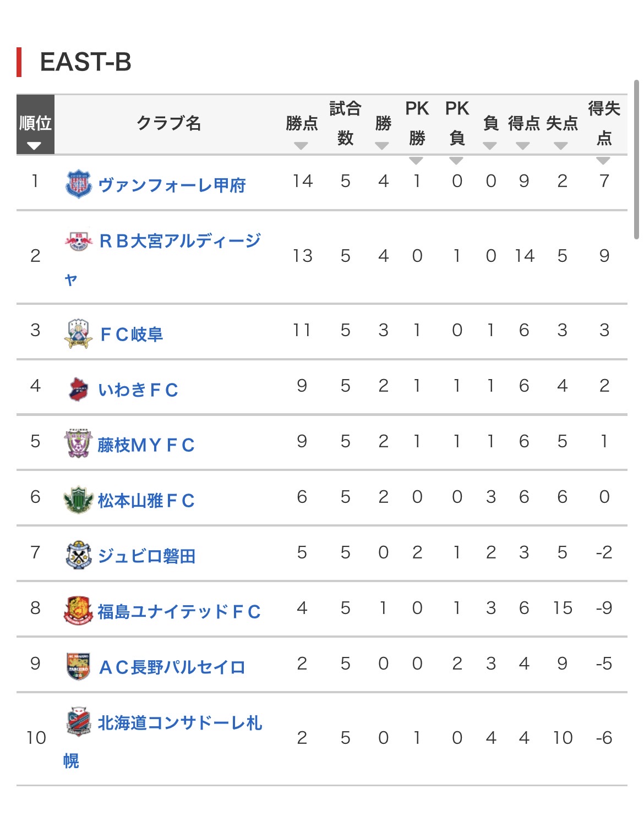
Task: Click the Fujieda MYFC crest icon
Action: [78, 444]
